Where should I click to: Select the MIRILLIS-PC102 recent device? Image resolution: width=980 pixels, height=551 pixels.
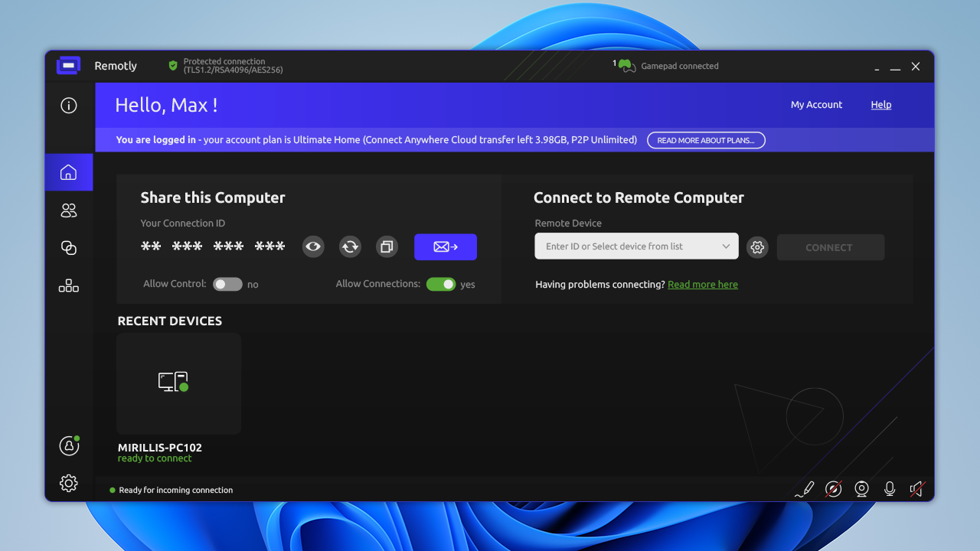pos(178,383)
